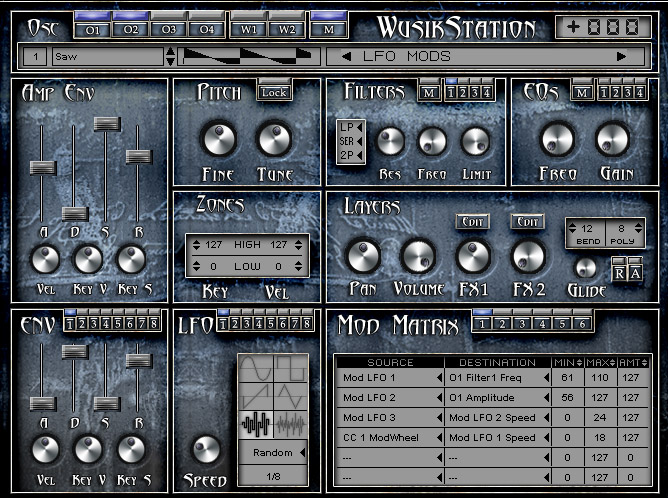Viewport: 668px width, 498px height.
Task: Toggle oscillator O3 on/off
Action: (169, 25)
